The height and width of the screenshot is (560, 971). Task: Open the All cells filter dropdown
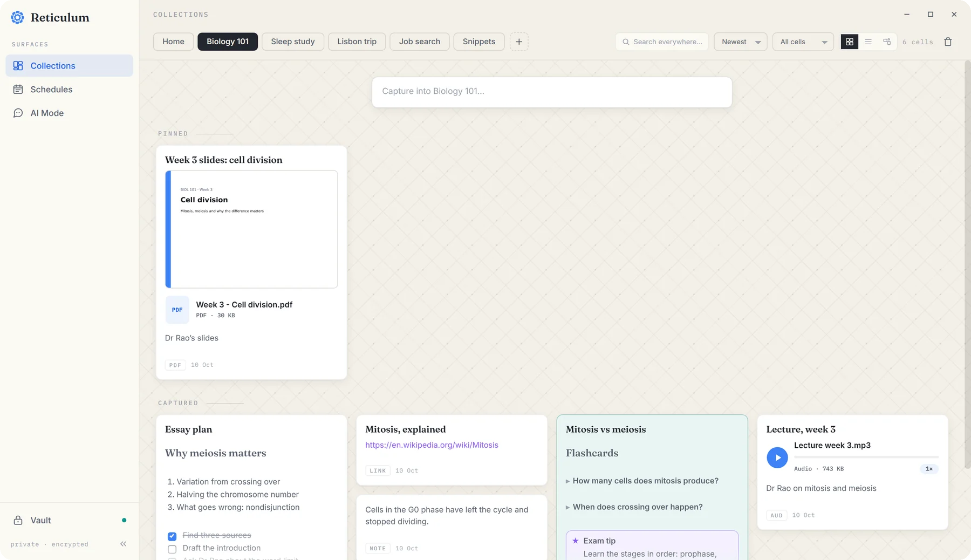(803, 42)
